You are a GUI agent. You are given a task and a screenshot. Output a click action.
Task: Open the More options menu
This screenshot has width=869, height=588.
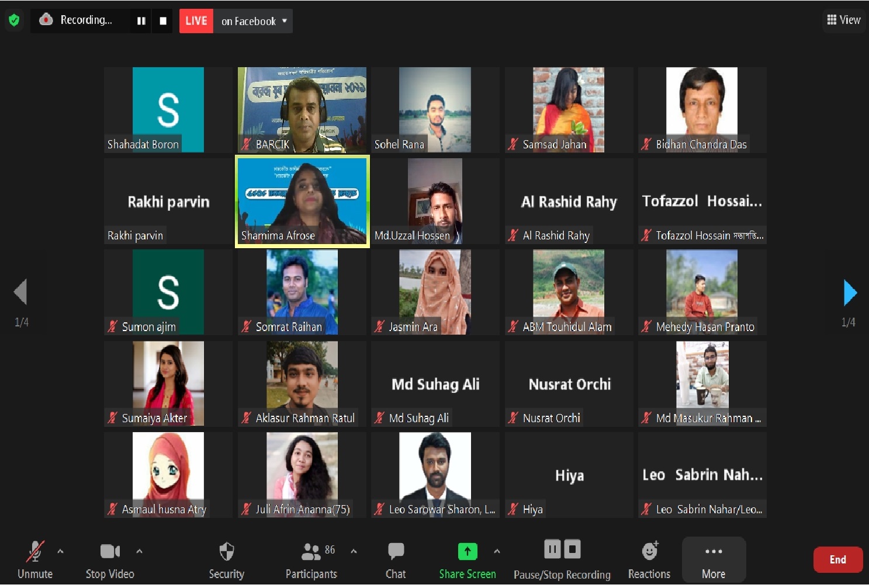click(714, 559)
